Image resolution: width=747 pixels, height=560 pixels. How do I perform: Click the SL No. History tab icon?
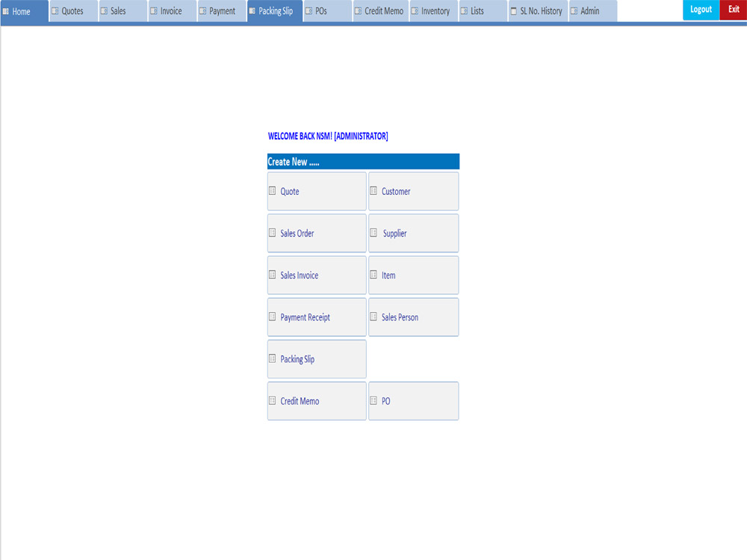[514, 11]
